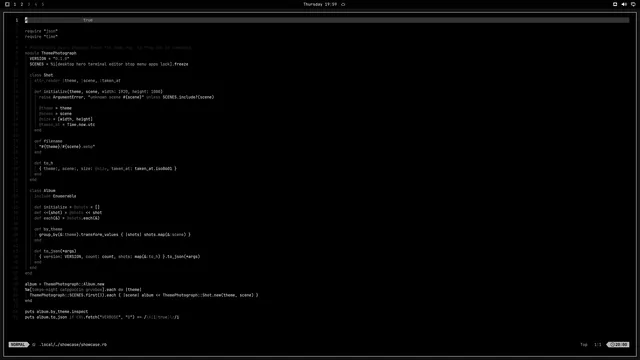This screenshot has width=640, height=360.
Task: Click the def filename line
Action: [48, 141]
